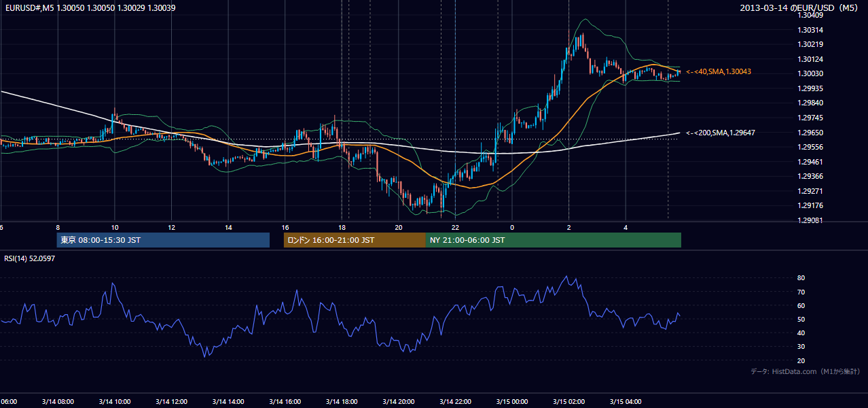Click RSI scale value 70
This screenshot has width=868, height=408.
801,292
